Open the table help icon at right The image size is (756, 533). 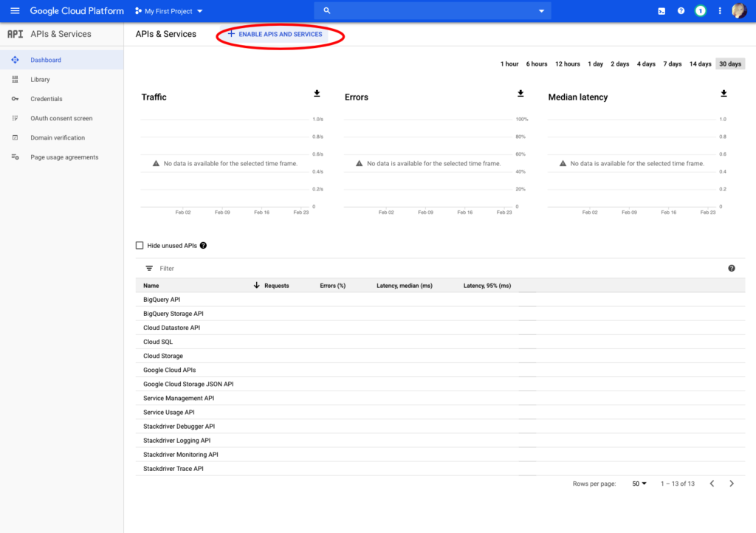[732, 269]
